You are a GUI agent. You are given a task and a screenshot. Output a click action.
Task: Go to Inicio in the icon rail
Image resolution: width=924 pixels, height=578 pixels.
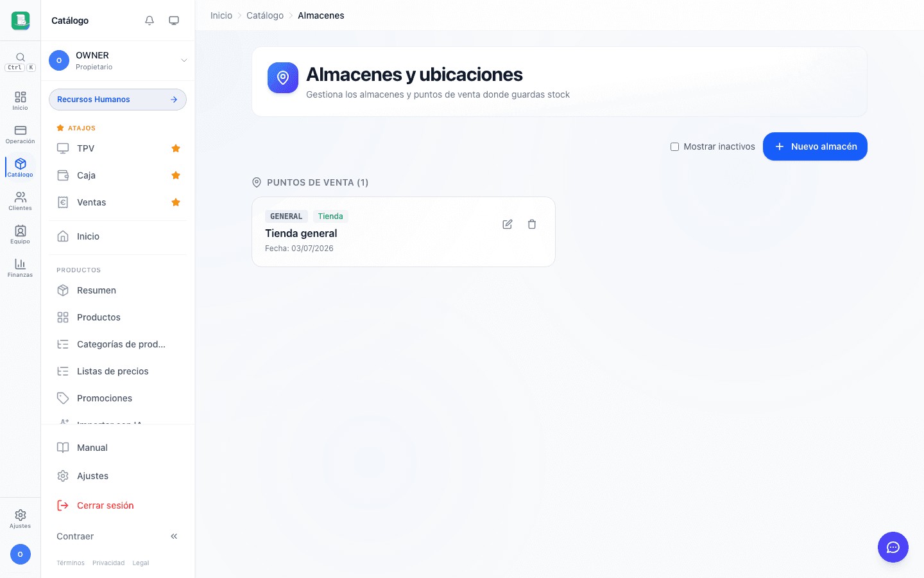pyautogui.click(x=21, y=101)
